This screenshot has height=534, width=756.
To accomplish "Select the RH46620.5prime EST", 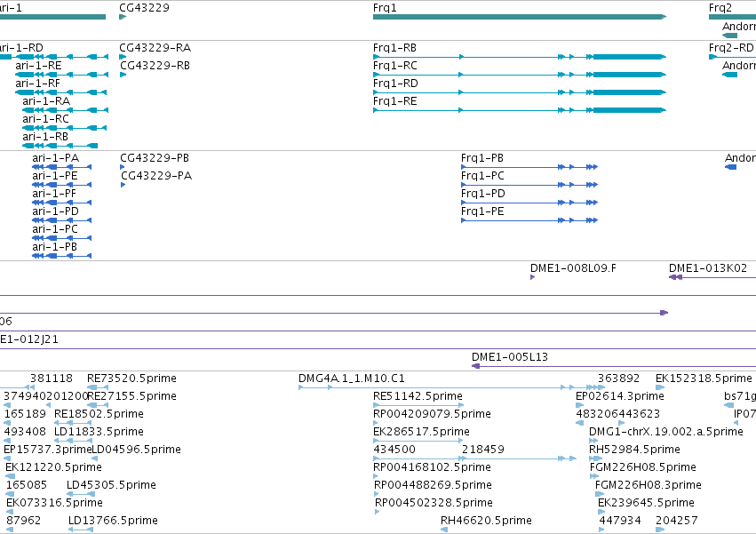I will tap(444, 530).
